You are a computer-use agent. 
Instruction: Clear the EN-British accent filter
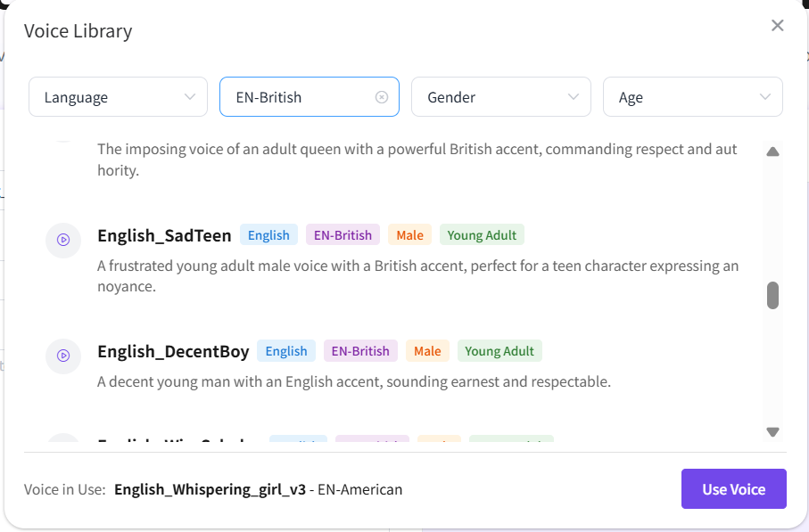click(382, 97)
